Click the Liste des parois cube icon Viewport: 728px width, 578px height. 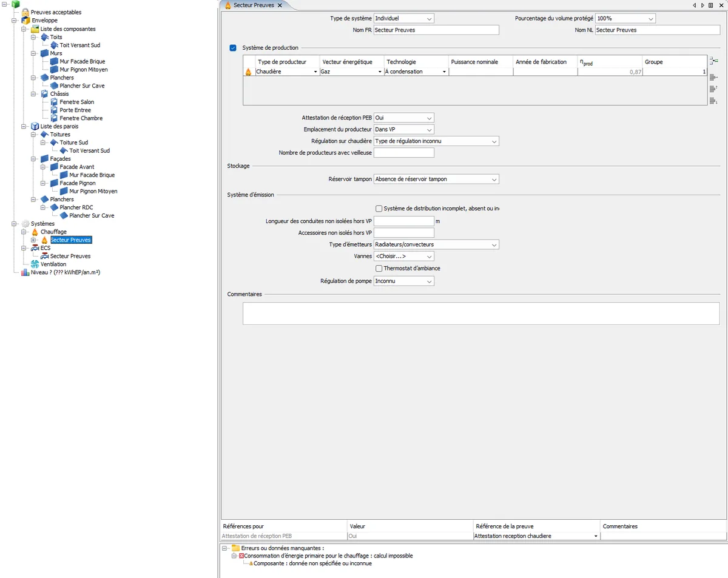(35, 126)
